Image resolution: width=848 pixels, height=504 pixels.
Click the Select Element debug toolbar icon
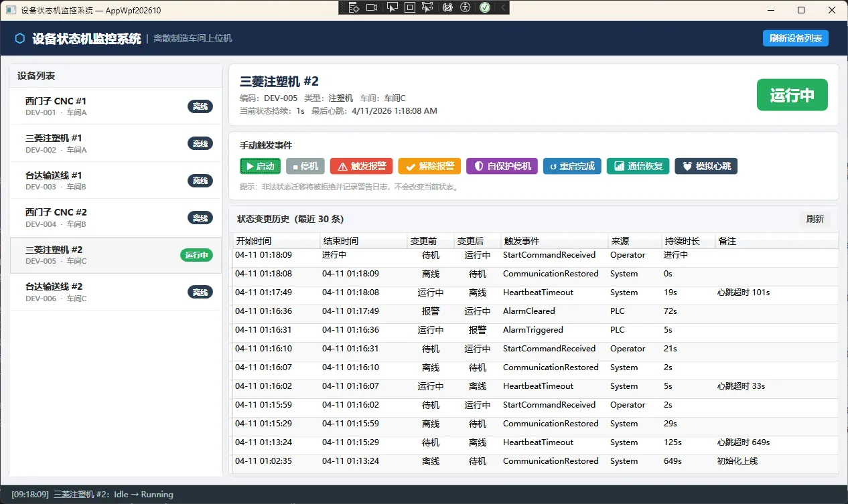(392, 7)
